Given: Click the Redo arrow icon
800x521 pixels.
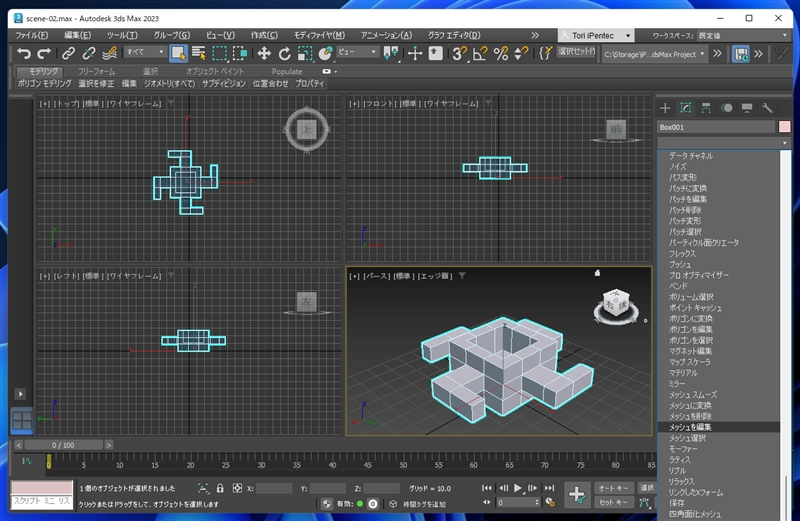Looking at the screenshot, I should coord(44,53).
